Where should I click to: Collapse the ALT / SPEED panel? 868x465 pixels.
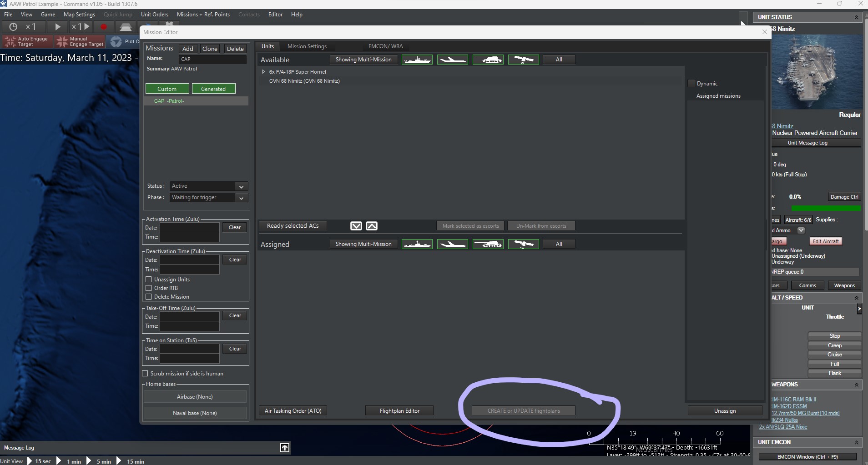click(x=857, y=298)
